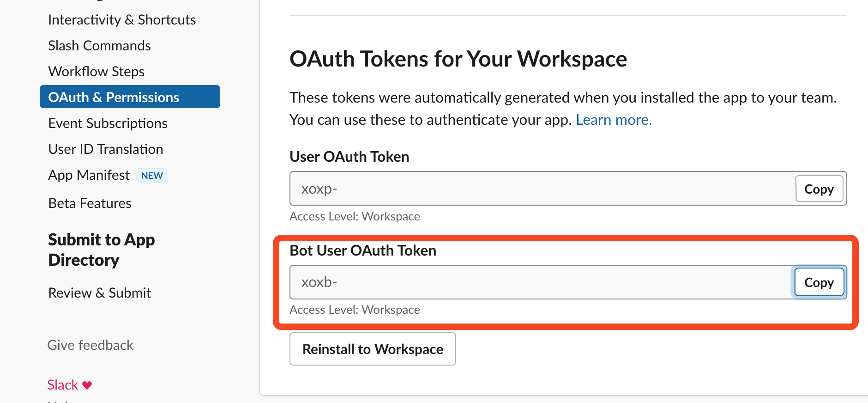Click the xoxb- bot token field
This screenshot has height=403, width=868.
tap(540, 282)
